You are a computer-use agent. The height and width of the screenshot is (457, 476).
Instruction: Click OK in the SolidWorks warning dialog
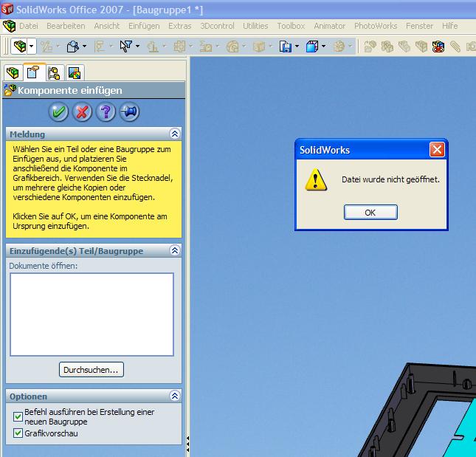(x=370, y=212)
